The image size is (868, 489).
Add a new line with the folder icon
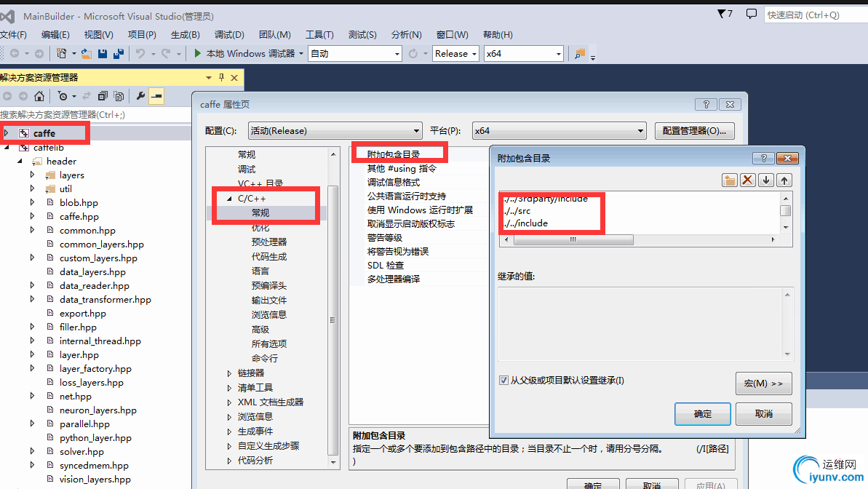click(x=730, y=180)
